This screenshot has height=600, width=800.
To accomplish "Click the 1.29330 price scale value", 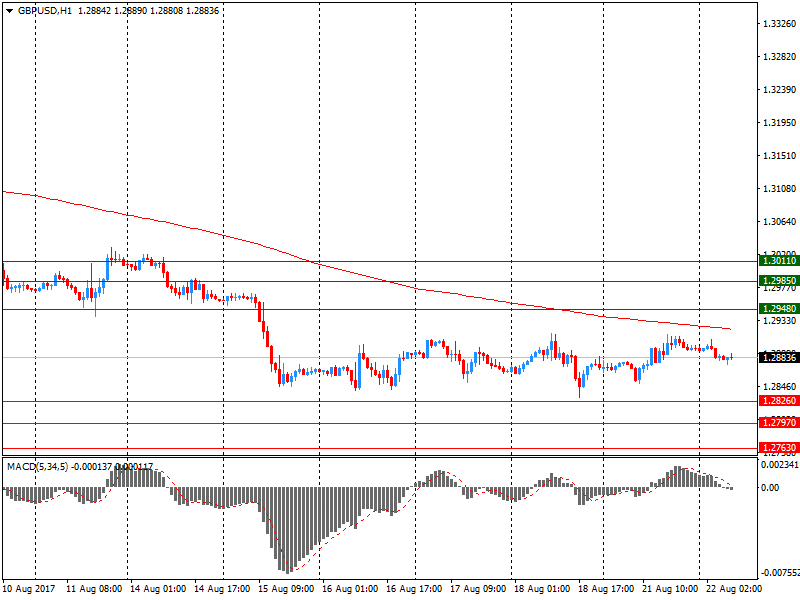I will pyautogui.click(x=779, y=320).
